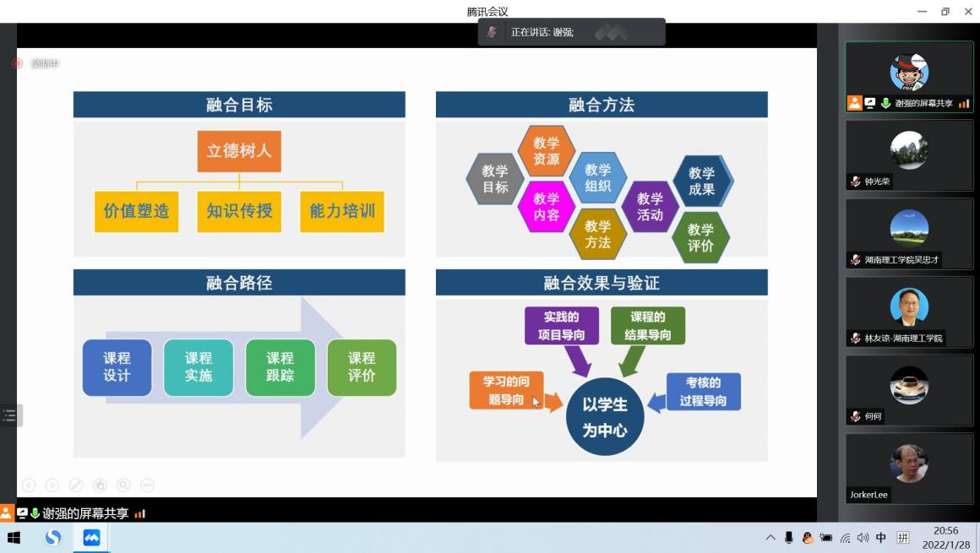Screen dimensions: 980x553
Task: Open the more options (...) menu in slide toolbar
Action: [146, 485]
